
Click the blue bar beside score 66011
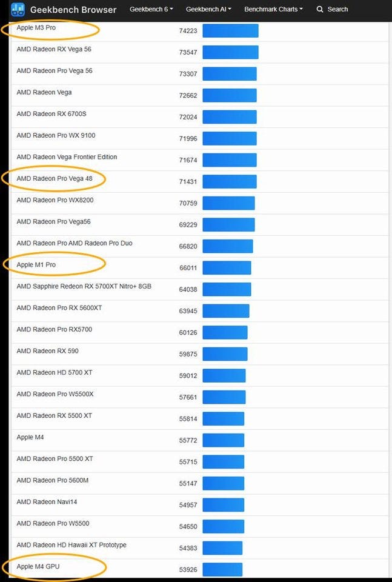(x=227, y=267)
